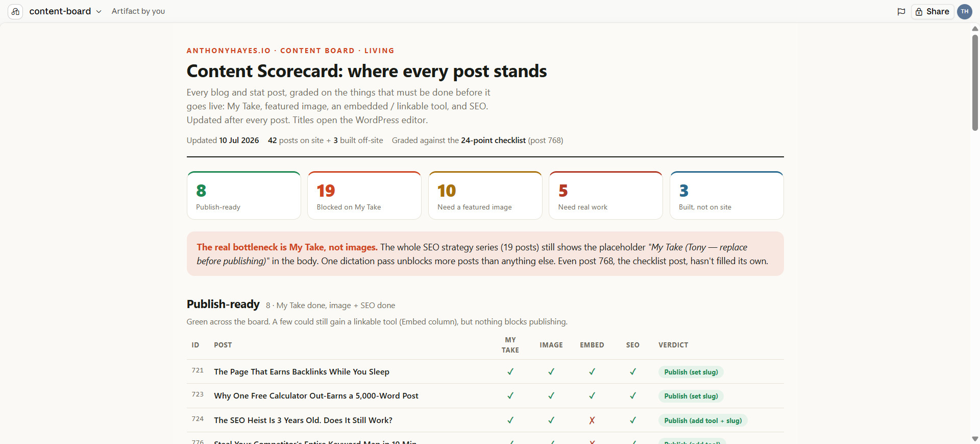980x444 pixels.
Task: Click the Share button
Action: tap(933, 12)
